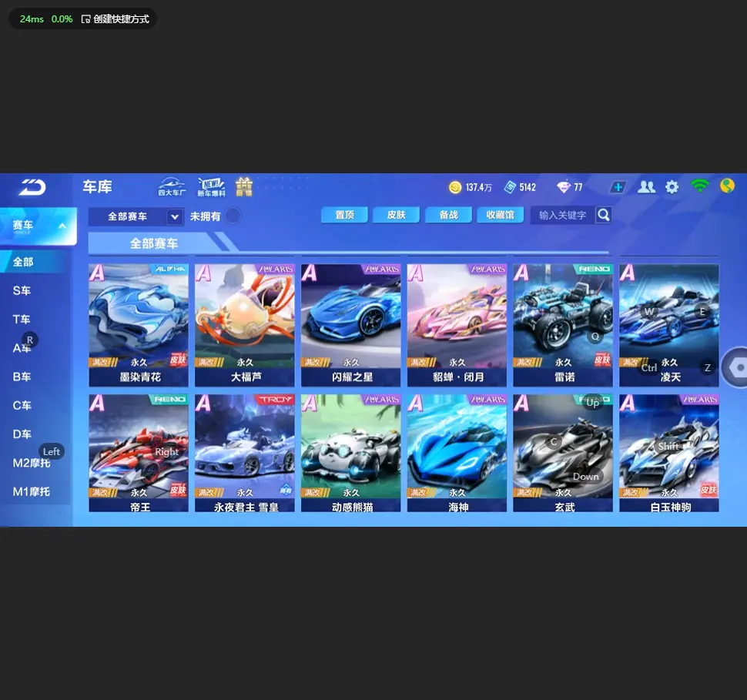
Task: Click the 0.0% packet loss readout
Action: pyautogui.click(x=62, y=19)
